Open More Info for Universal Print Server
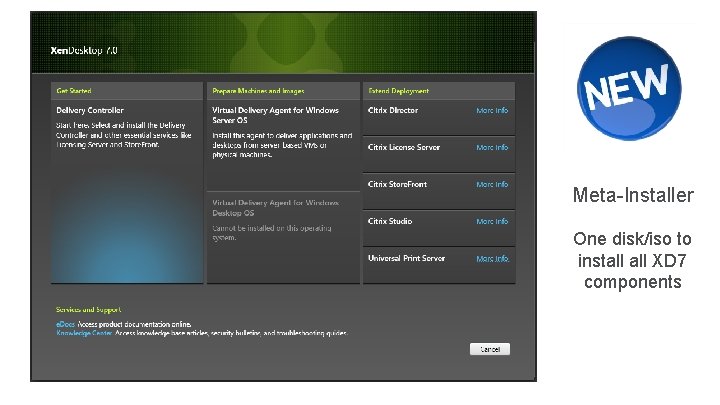Screen dimensions: 720x405 tap(493, 259)
